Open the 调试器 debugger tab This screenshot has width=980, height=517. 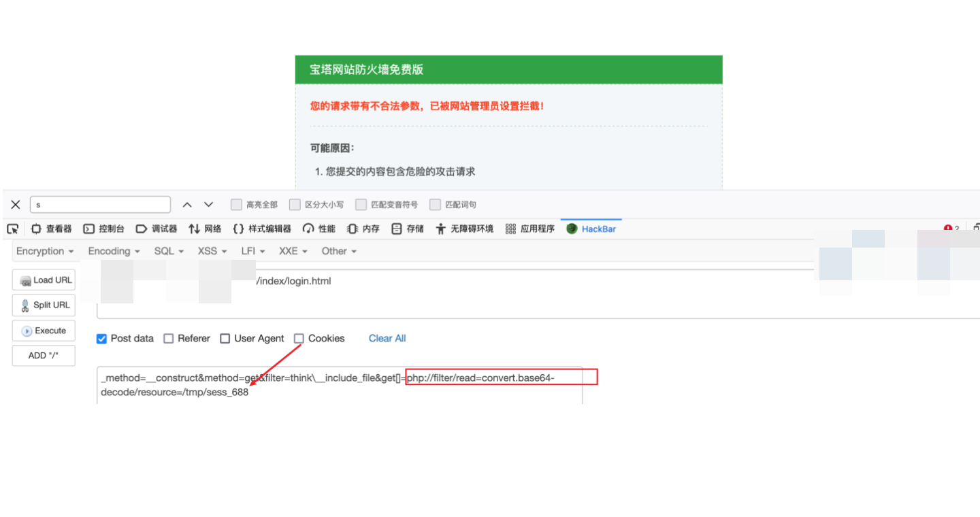tap(157, 229)
